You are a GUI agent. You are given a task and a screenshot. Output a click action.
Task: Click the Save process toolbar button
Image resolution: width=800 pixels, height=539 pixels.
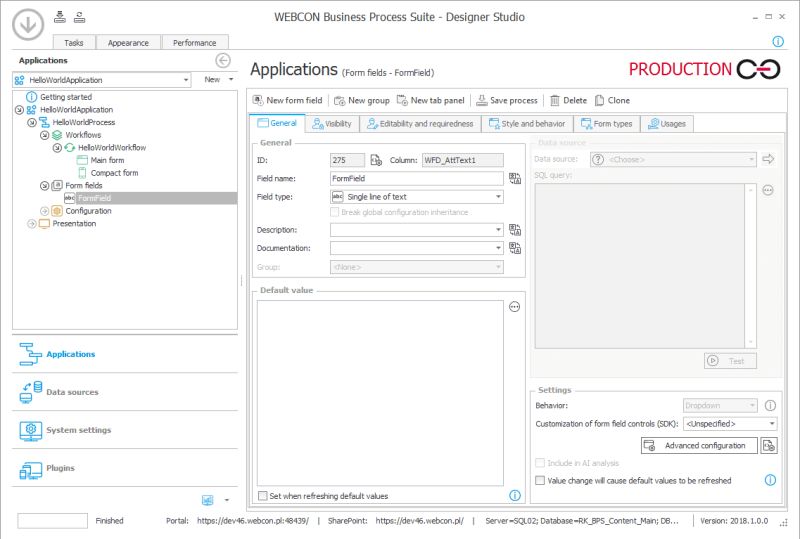(507, 100)
